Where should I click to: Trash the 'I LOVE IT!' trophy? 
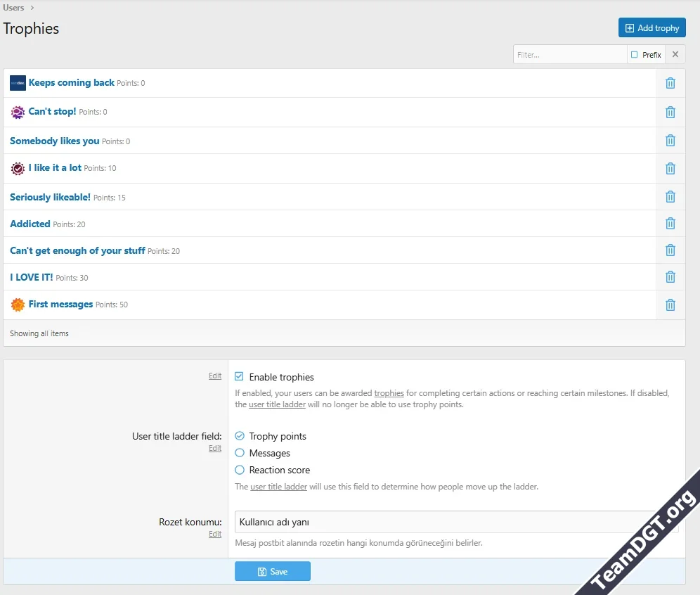tap(670, 277)
